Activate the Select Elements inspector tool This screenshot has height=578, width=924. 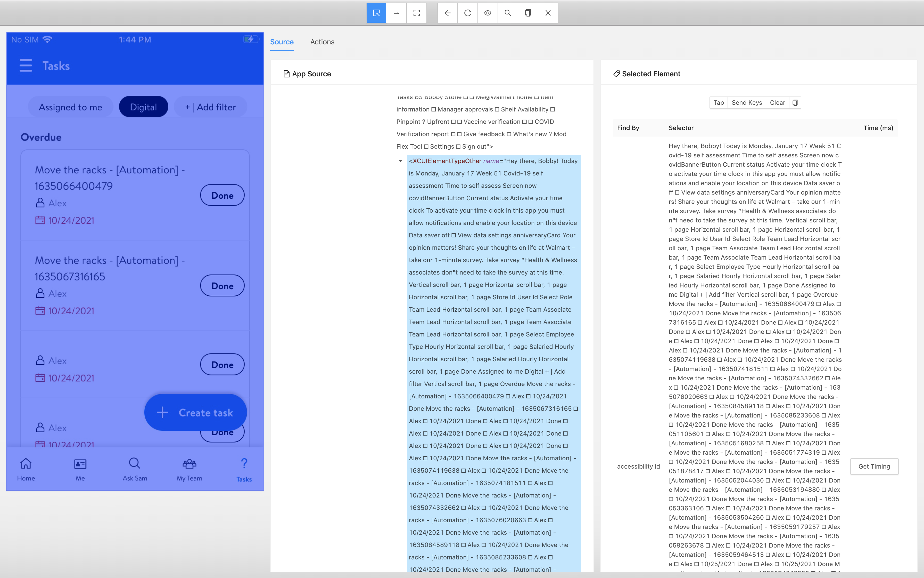[376, 13]
